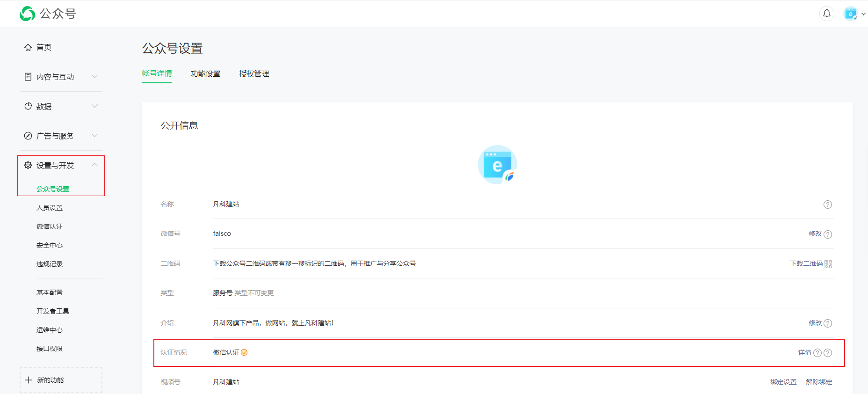
Task: Switch to the 功能设置 tab
Action: [205, 74]
